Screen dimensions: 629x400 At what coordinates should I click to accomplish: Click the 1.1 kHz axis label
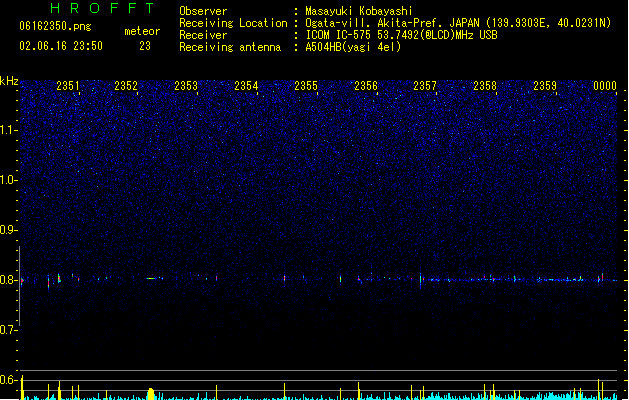tap(8, 130)
